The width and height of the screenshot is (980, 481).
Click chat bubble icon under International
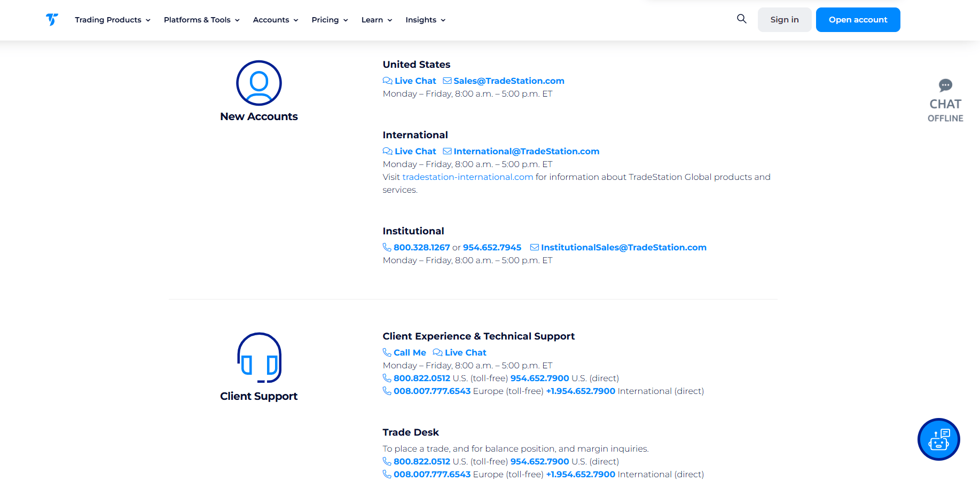tap(388, 151)
